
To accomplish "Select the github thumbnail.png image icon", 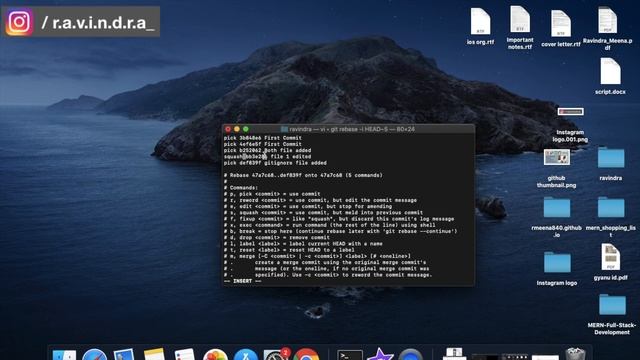I will [x=557, y=157].
